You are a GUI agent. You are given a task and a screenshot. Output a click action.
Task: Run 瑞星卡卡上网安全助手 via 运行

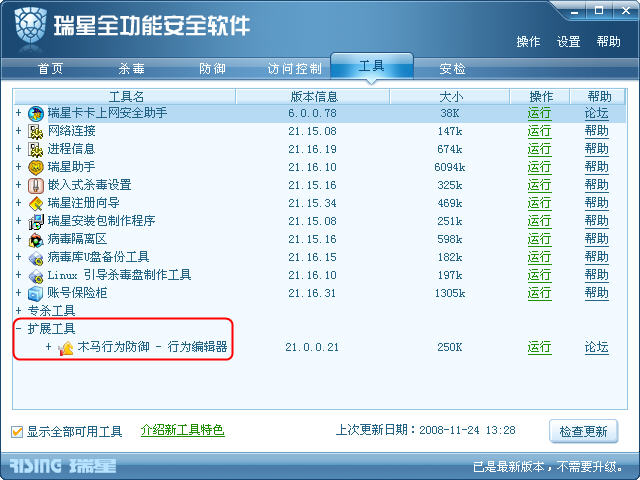[x=539, y=113]
